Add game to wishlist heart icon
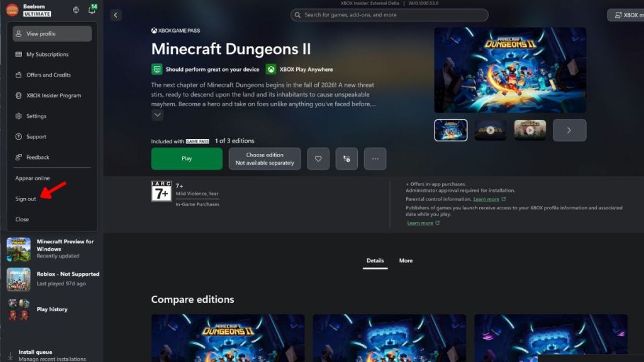This screenshot has height=362, width=644. [318, 158]
